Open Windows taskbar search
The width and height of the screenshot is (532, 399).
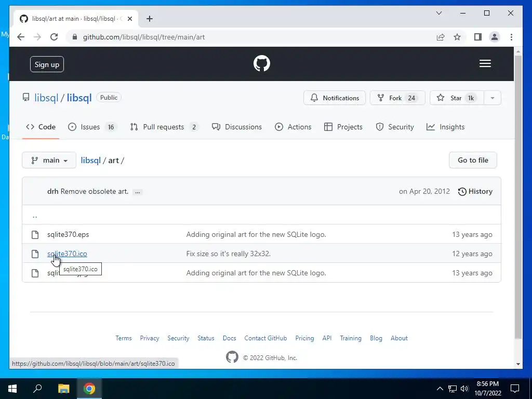pyautogui.click(x=37, y=389)
